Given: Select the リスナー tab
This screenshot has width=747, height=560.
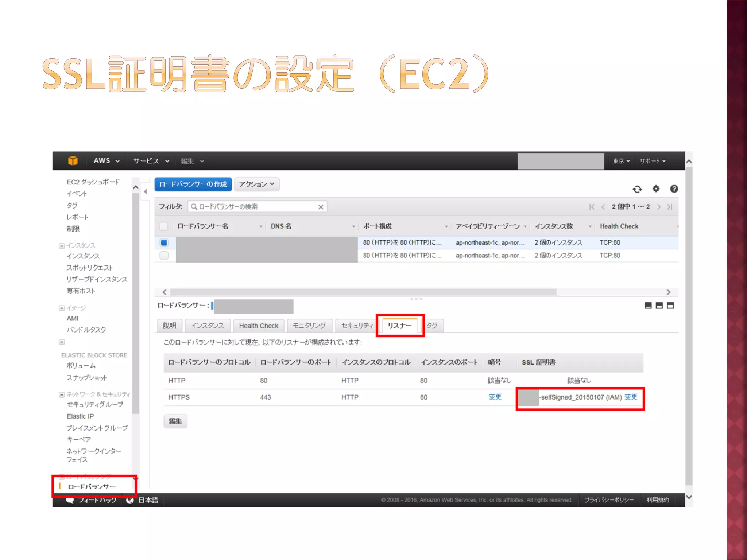Looking at the screenshot, I should tap(399, 325).
